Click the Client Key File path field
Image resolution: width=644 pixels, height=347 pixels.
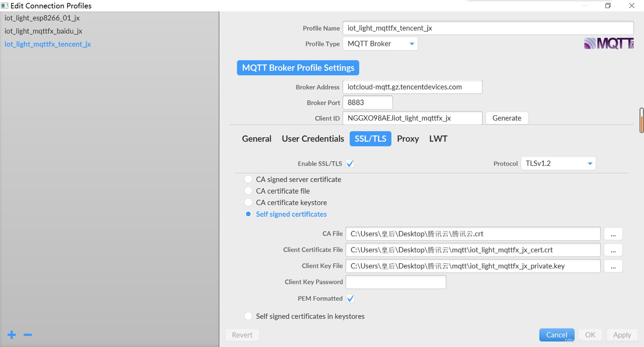click(473, 266)
